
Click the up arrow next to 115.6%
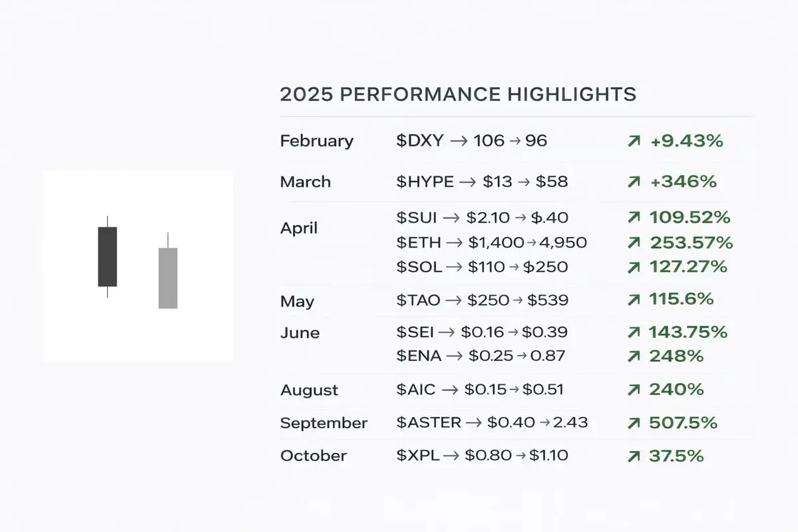point(634,300)
